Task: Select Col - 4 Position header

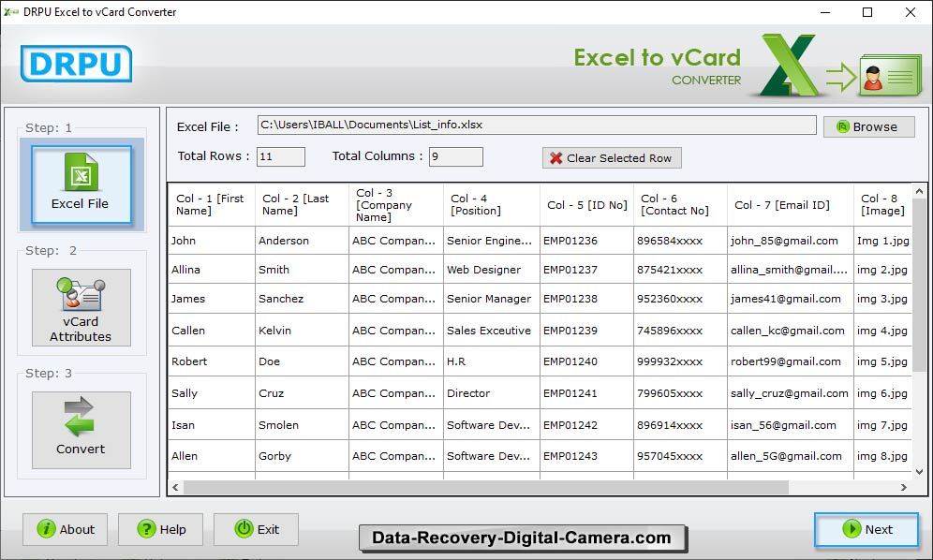Action: pos(492,205)
